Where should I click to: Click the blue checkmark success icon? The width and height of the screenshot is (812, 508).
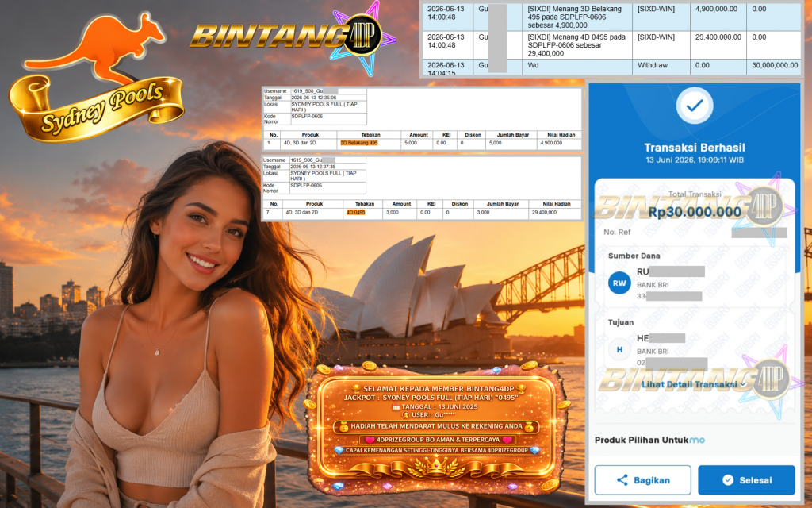point(695,106)
